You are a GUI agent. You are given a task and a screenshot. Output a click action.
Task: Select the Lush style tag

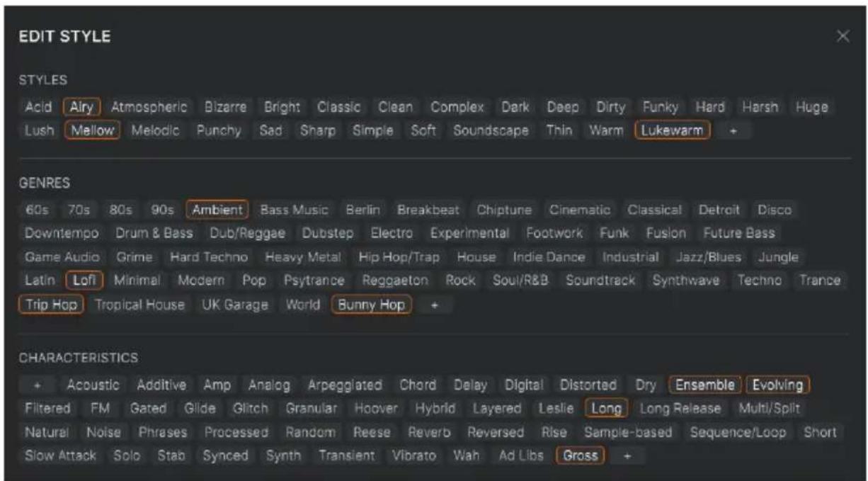point(40,130)
